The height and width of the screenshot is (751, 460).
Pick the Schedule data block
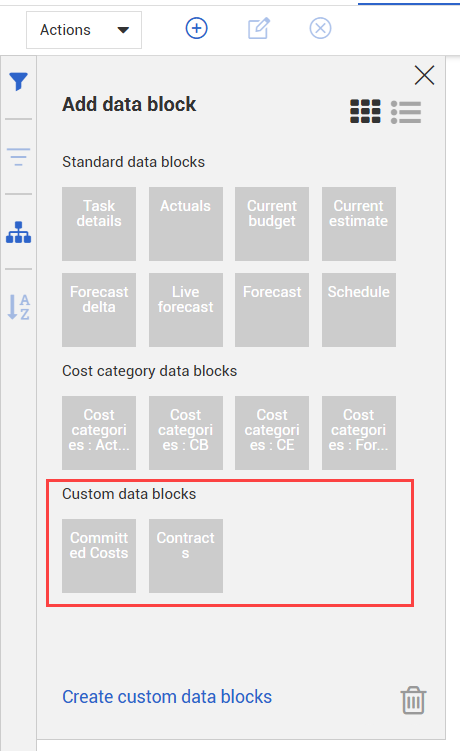coord(359,310)
